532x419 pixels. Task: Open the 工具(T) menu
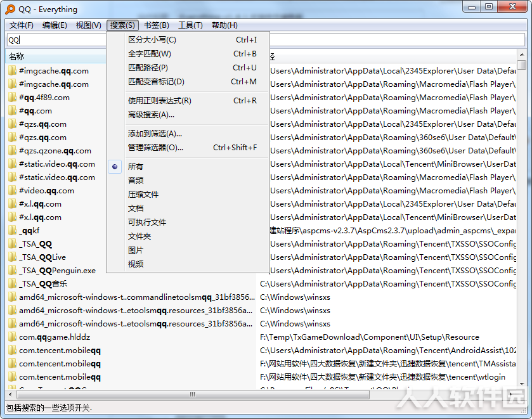click(x=190, y=25)
